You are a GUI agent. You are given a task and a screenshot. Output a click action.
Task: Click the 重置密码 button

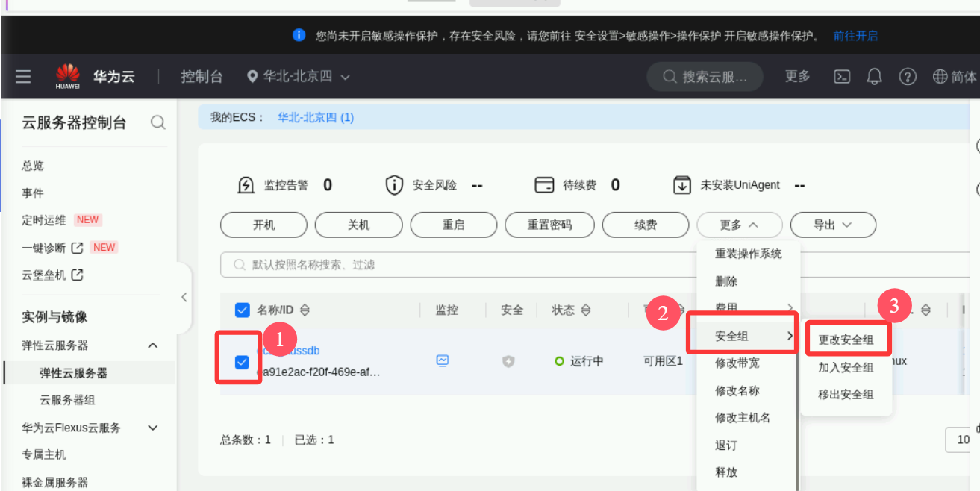(549, 225)
